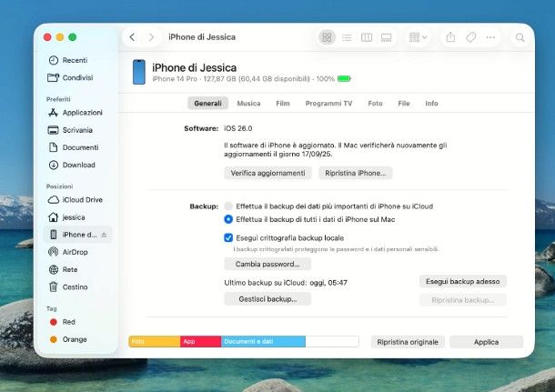Image resolution: width=555 pixels, height=392 pixels.
Task: Click the search magnifier icon
Action: [x=520, y=37]
